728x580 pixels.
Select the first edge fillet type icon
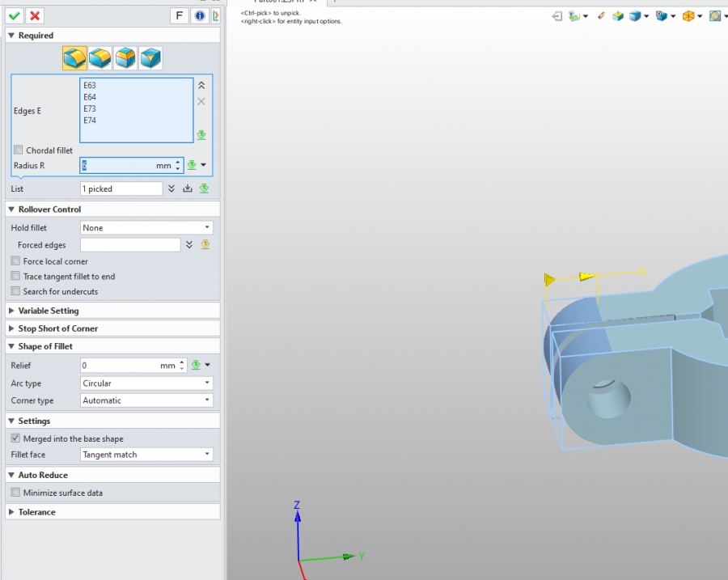[74, 58]
